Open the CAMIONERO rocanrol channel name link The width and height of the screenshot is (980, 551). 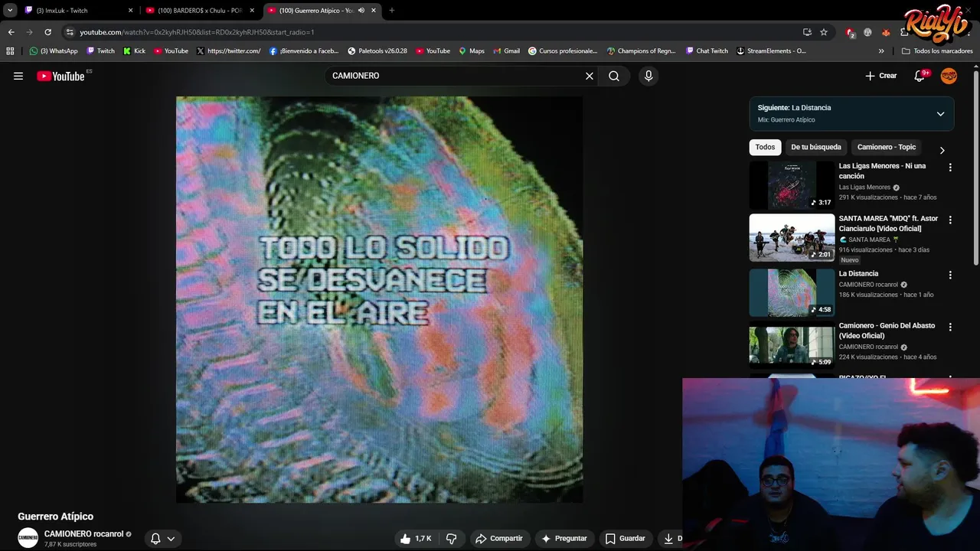click(83, 534)
